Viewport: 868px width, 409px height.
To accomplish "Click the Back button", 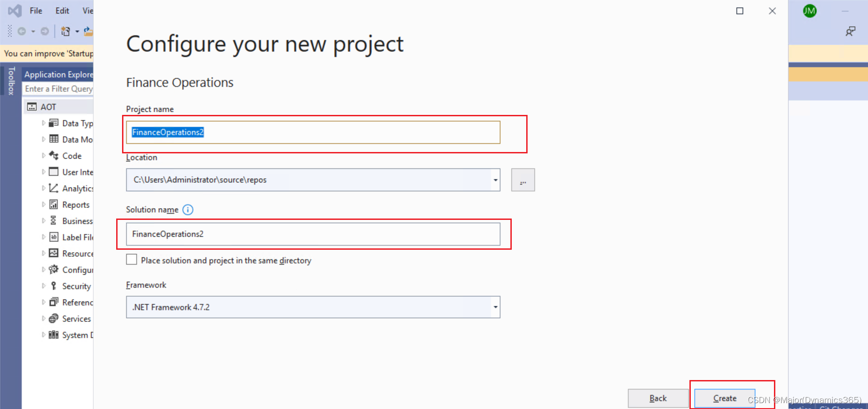I will (x=658, y=398).
